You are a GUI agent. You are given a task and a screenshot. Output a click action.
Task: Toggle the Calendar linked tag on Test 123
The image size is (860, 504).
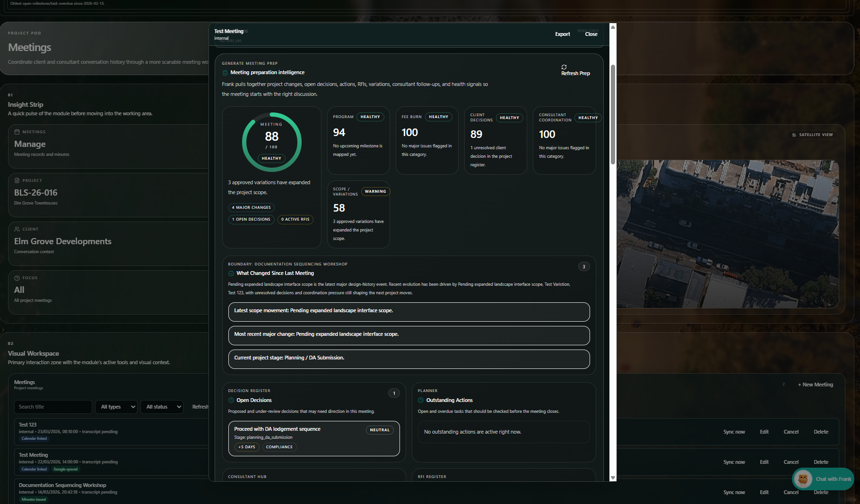click(34, 438)
